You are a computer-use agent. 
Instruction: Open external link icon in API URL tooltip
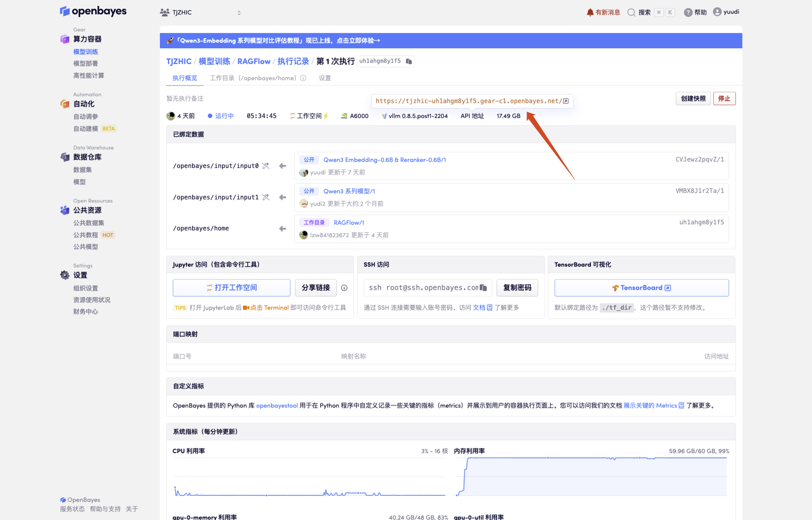[x=566, y=101]
